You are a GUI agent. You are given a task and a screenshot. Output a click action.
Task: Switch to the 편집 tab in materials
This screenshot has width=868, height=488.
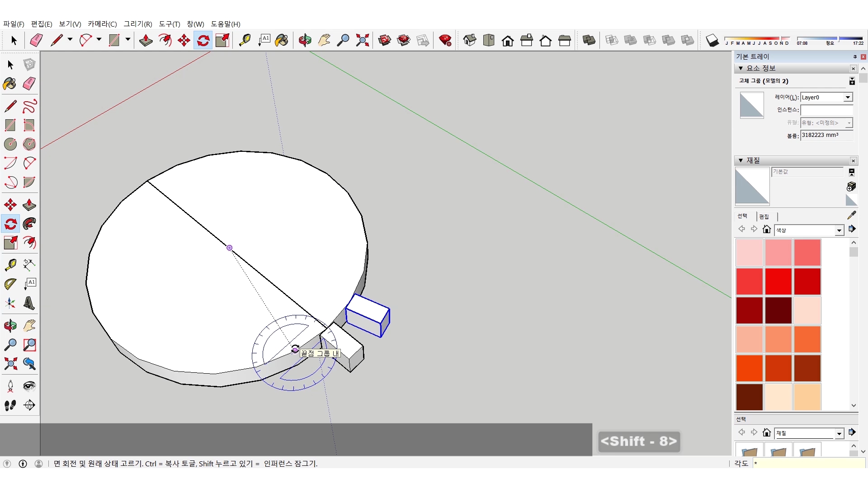pyautogui.click(x=764, y=216)
